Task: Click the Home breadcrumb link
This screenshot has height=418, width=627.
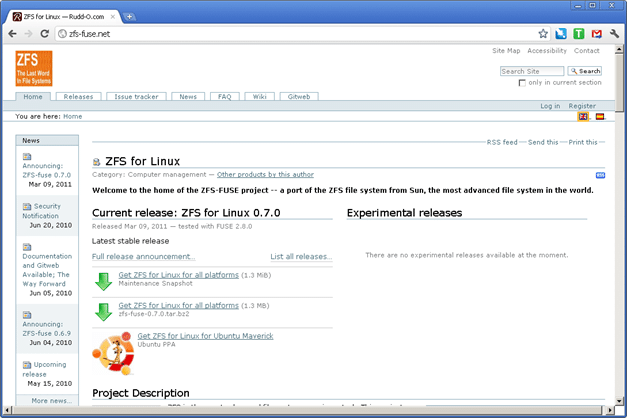Action: 73,116
